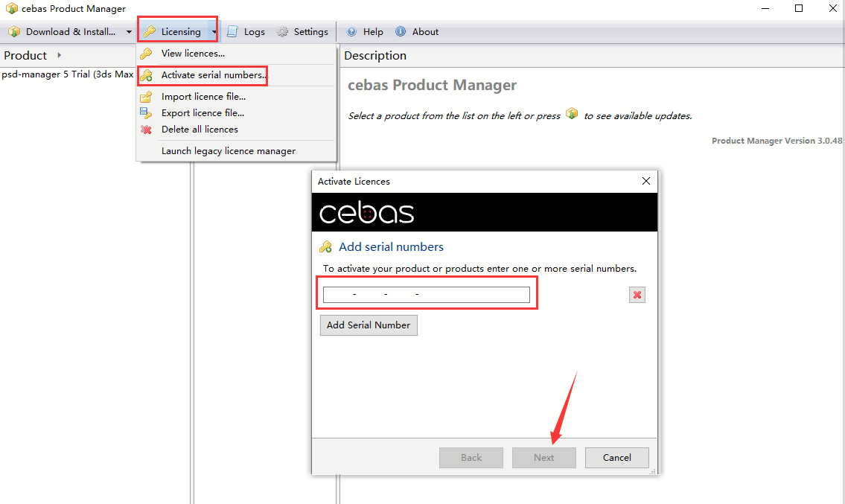Image resolution: width=845 pixels, height=504 pixels.
Task: Choose Export licence file option
Action: click(203, 113)
